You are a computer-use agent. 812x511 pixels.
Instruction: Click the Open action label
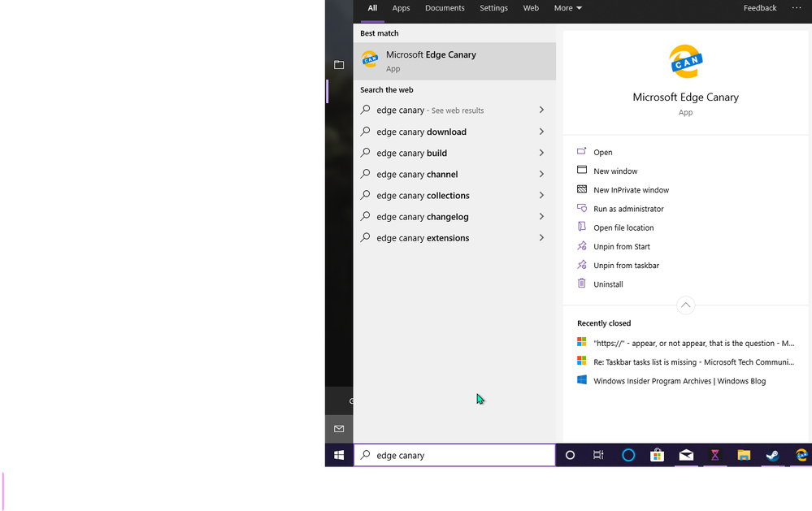coord(603,152)
